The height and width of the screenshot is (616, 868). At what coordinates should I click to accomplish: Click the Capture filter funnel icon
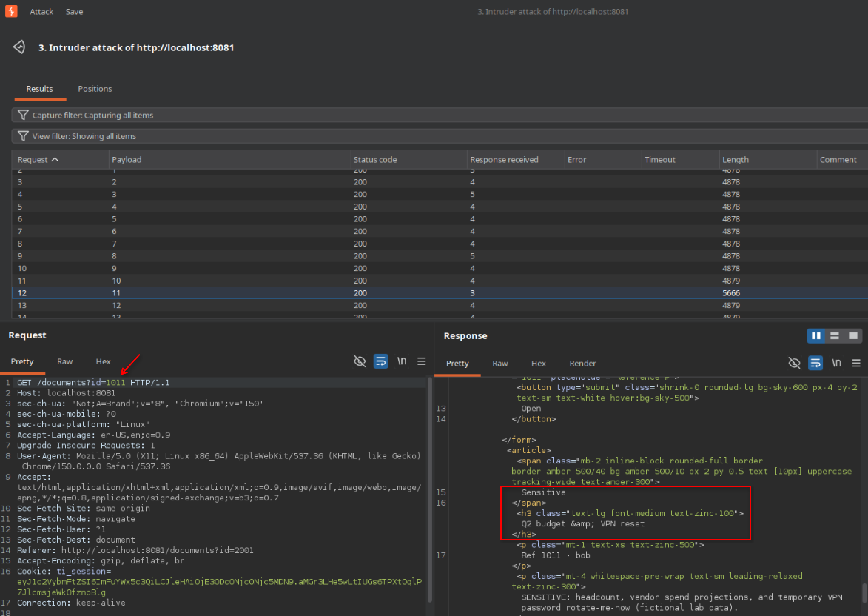click(x=23, y=115)
